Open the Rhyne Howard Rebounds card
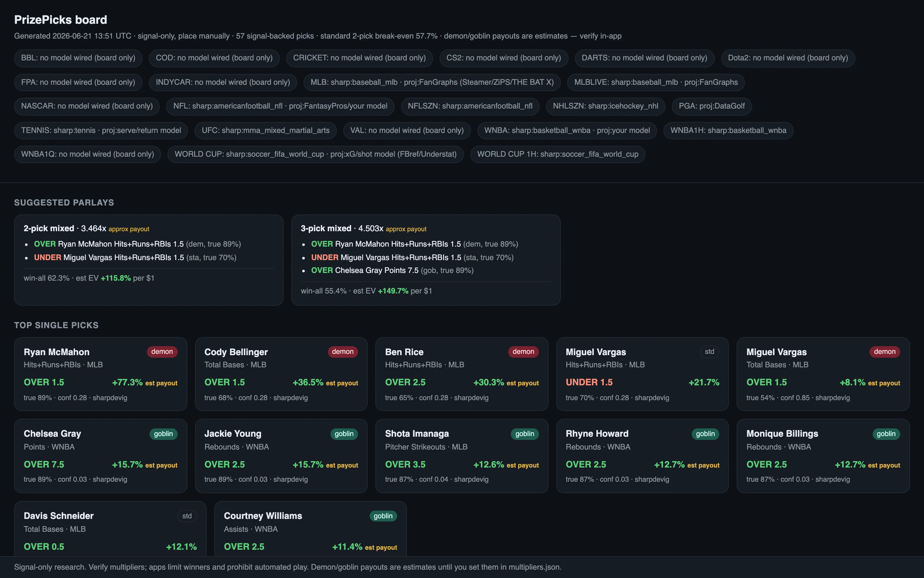The image size is (924, 578). pos(643,456)
